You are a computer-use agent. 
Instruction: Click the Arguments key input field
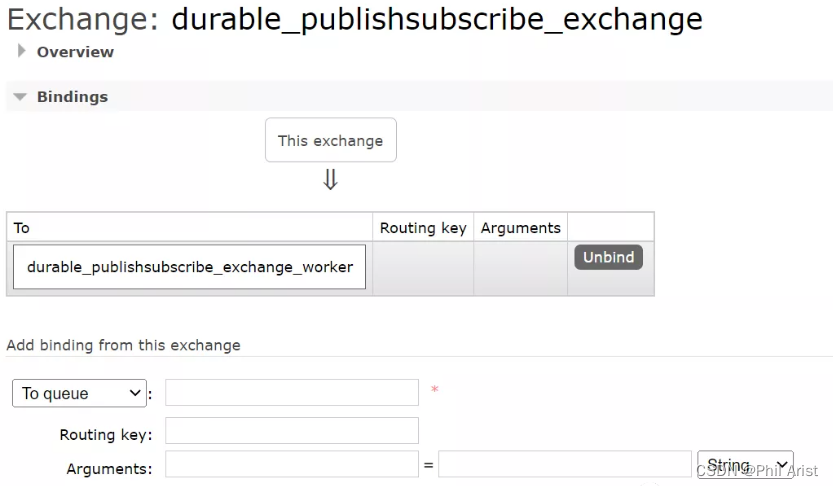pos(292,464)
